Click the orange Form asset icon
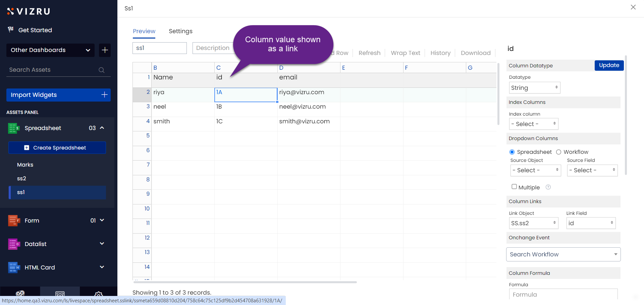Image resolution: width=644 pixels, height=305 pixels. point(13,221)
